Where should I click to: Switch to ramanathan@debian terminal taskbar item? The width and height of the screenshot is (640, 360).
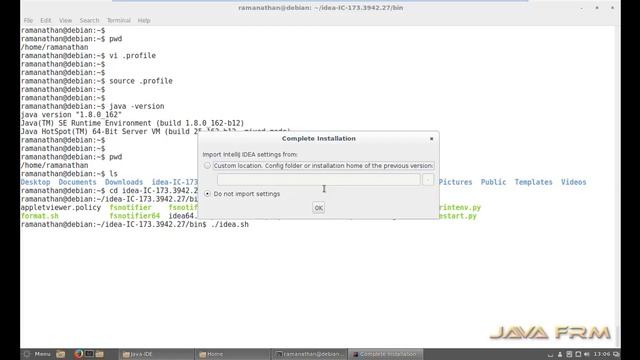point(310,354)
